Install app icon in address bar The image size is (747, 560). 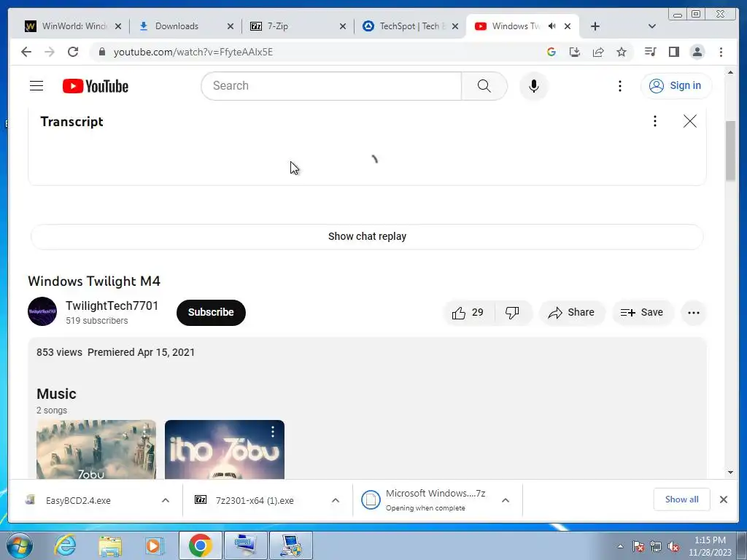coord(575,52)
